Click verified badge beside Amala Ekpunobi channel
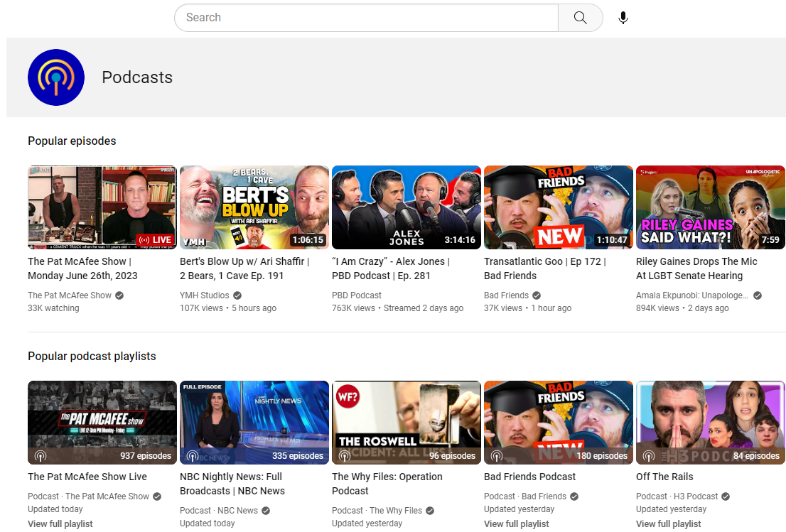786x532 pixels. 758,295
